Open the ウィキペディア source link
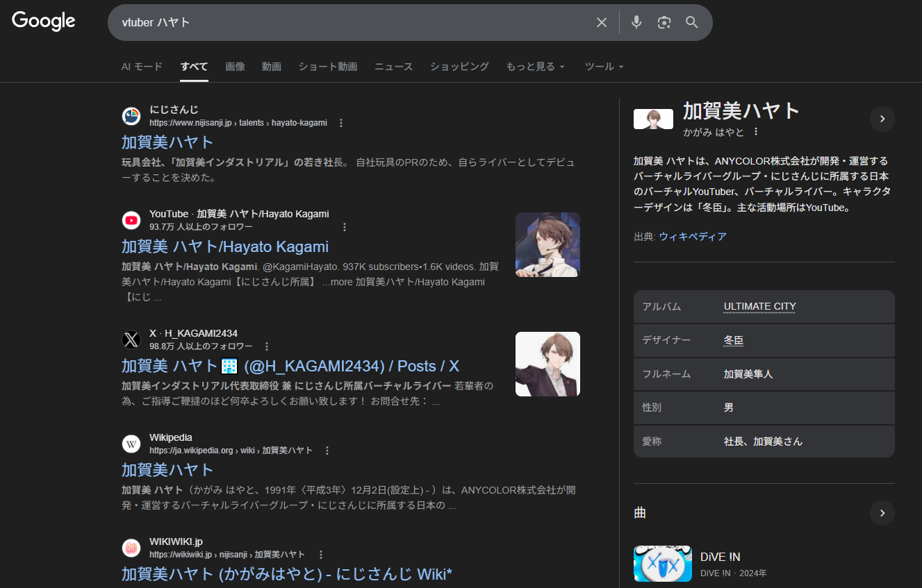 pos(693,237)
